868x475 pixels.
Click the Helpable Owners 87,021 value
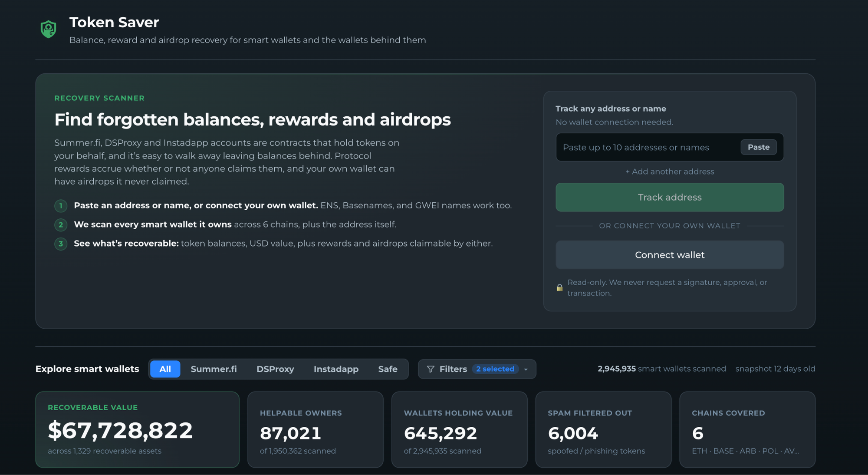point(291,433)
